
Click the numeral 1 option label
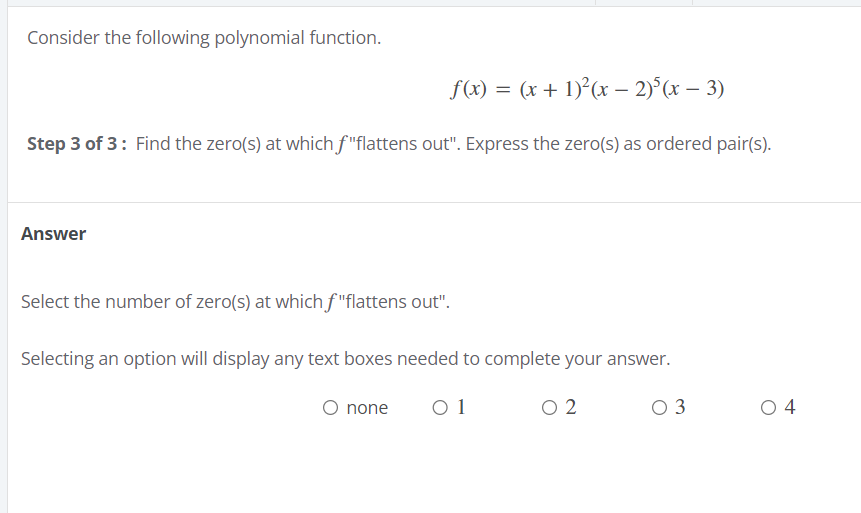pos(461,407)
